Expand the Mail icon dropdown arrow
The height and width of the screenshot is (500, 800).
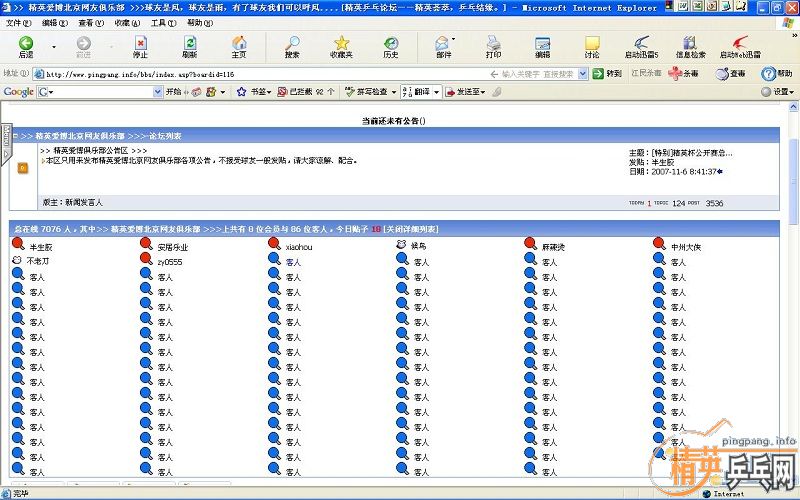(x=454, y=39)
